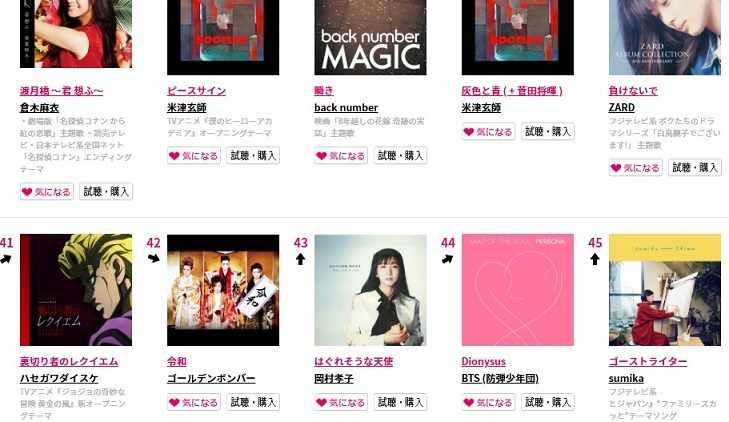Click the heart icon for 灰色と青
This screenshot has width=729, height=422.
469,132
